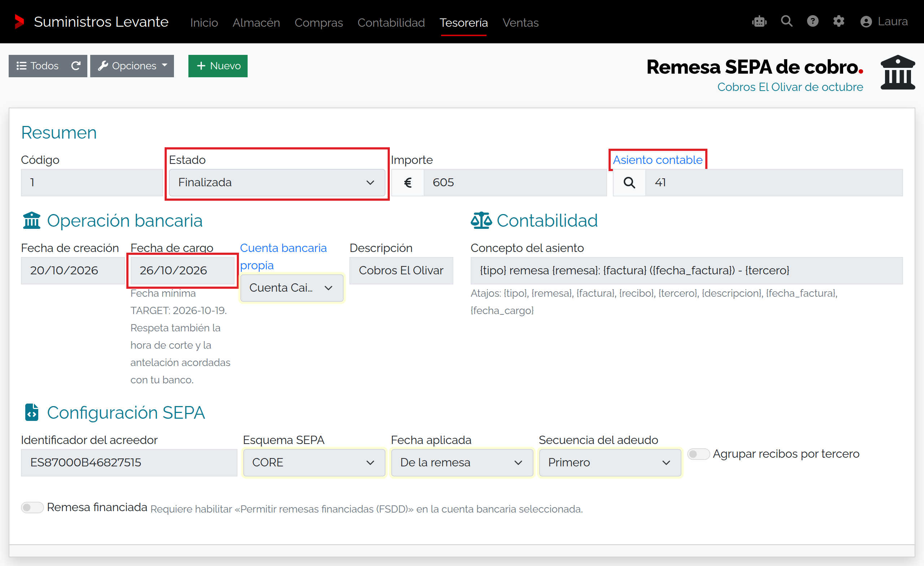
Task: Open Laura user account menu
Action: click(x=884, y=21)
